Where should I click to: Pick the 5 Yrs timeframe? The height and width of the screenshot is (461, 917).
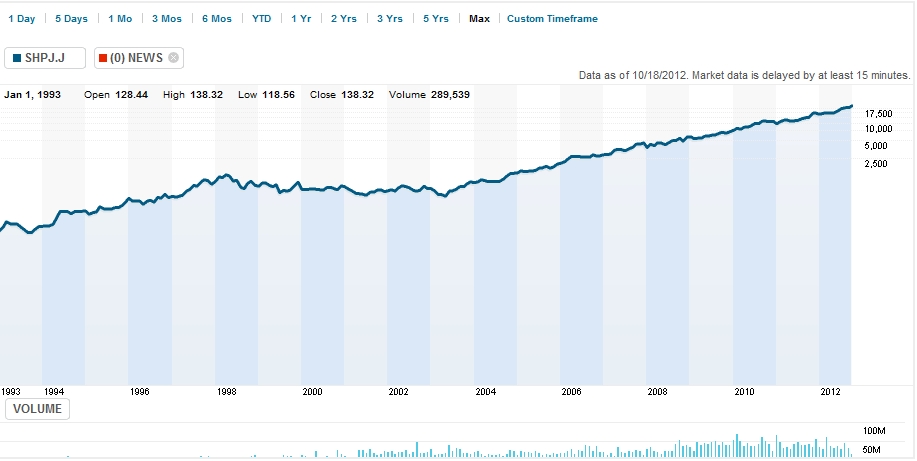[436, 19]
